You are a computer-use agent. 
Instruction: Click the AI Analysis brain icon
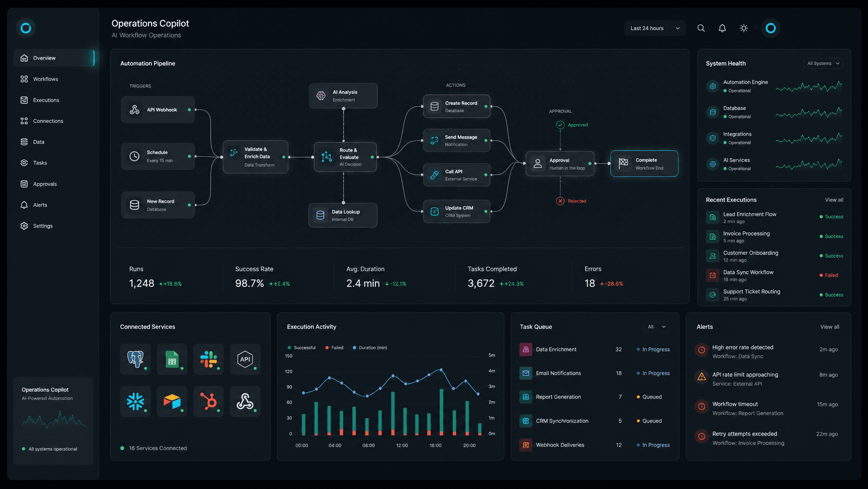[321, 96]
